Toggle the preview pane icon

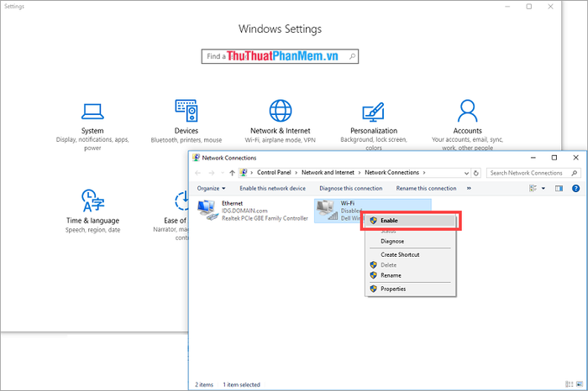click(x=559, y=189)
